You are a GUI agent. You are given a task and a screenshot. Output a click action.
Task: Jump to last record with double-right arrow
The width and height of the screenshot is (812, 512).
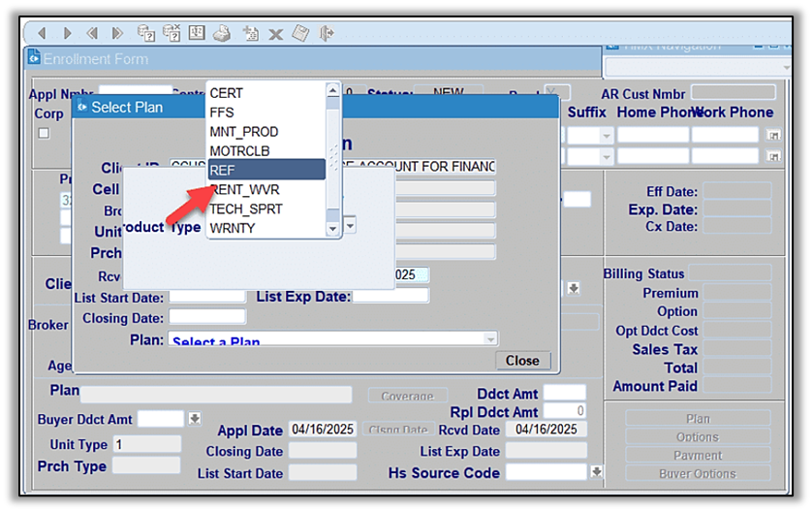click(116, 33)
